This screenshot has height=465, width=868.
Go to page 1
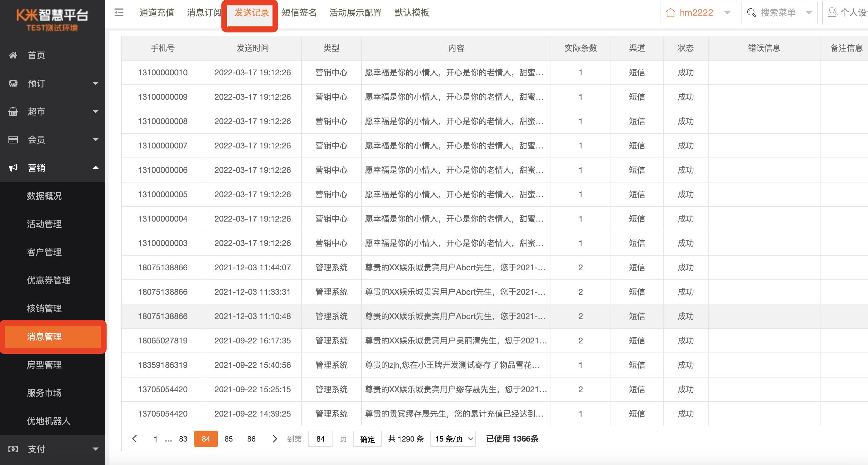(x=155, y=439)
